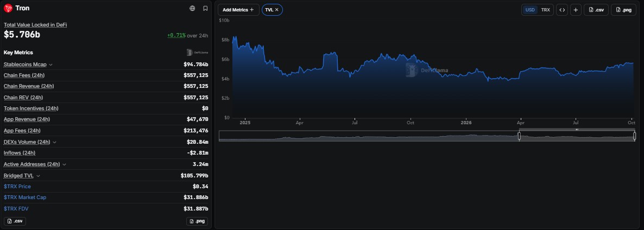Click the Key Metrics heading

coord(18,53)
